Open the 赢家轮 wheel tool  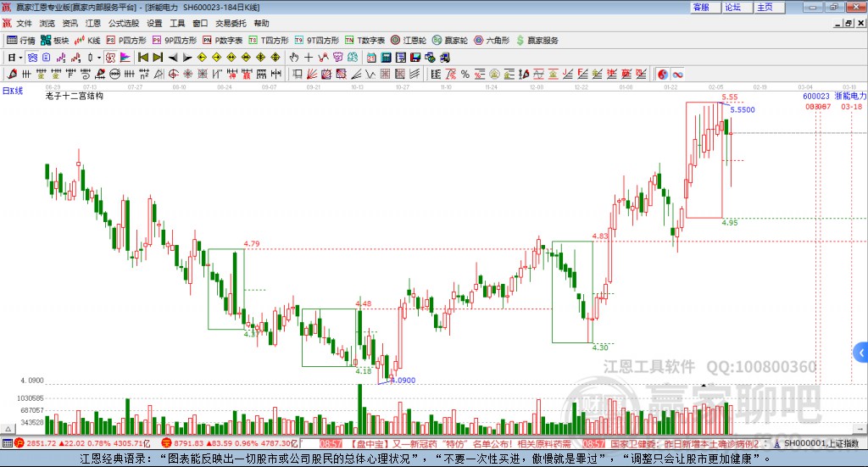(450, 41)
